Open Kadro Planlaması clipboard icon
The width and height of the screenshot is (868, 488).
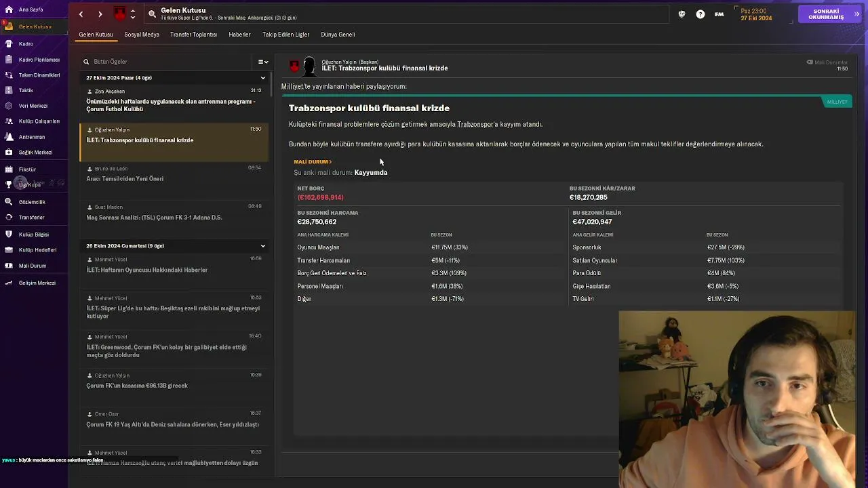[x=9, y=59]
